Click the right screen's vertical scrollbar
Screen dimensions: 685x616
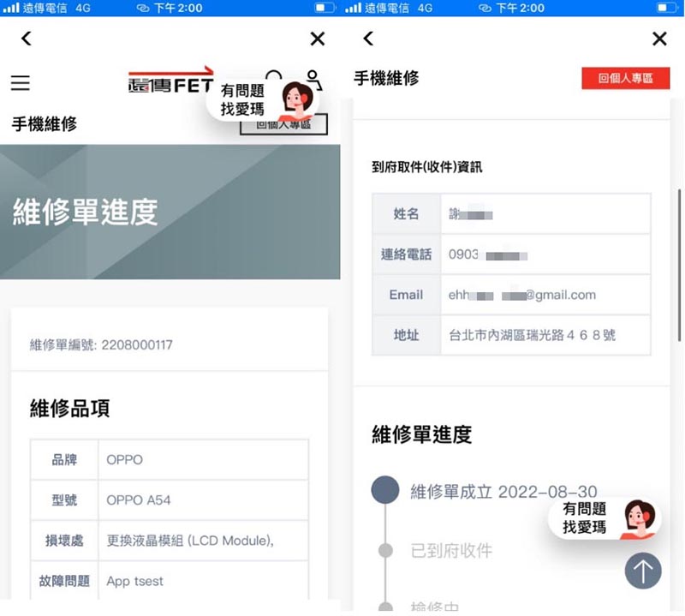click(x=679, y=265)
